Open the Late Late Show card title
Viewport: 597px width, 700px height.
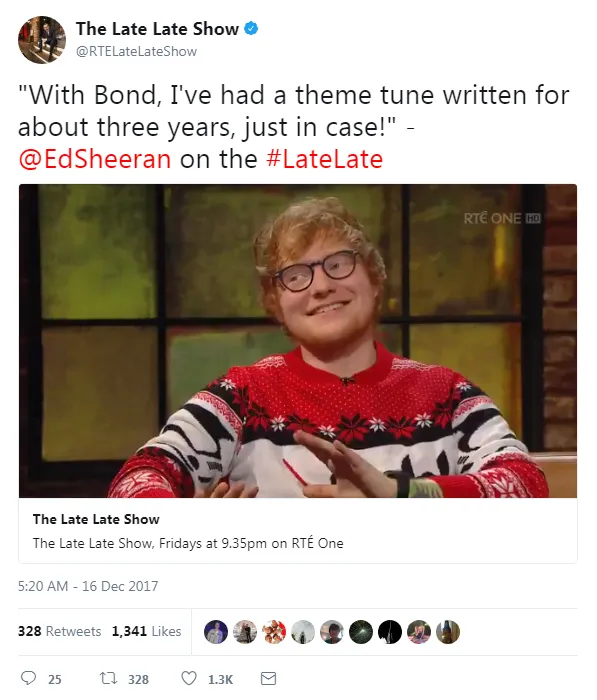[96, 519]
